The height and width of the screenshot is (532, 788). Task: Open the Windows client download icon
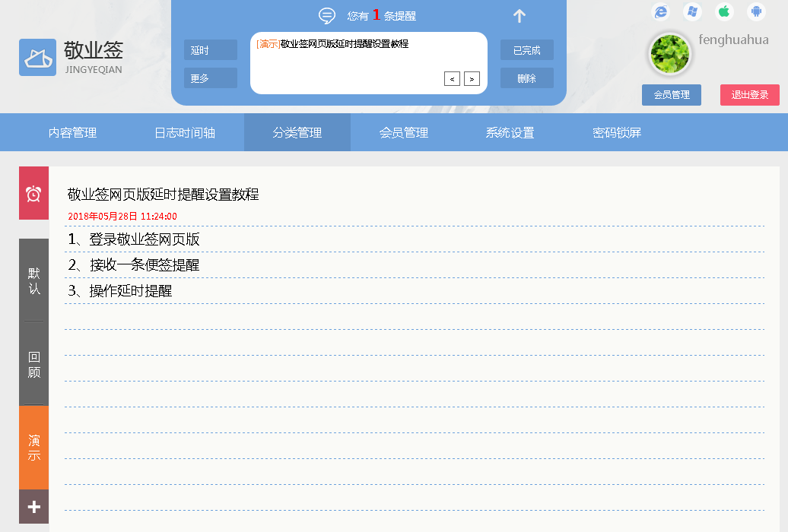[692, 11]
